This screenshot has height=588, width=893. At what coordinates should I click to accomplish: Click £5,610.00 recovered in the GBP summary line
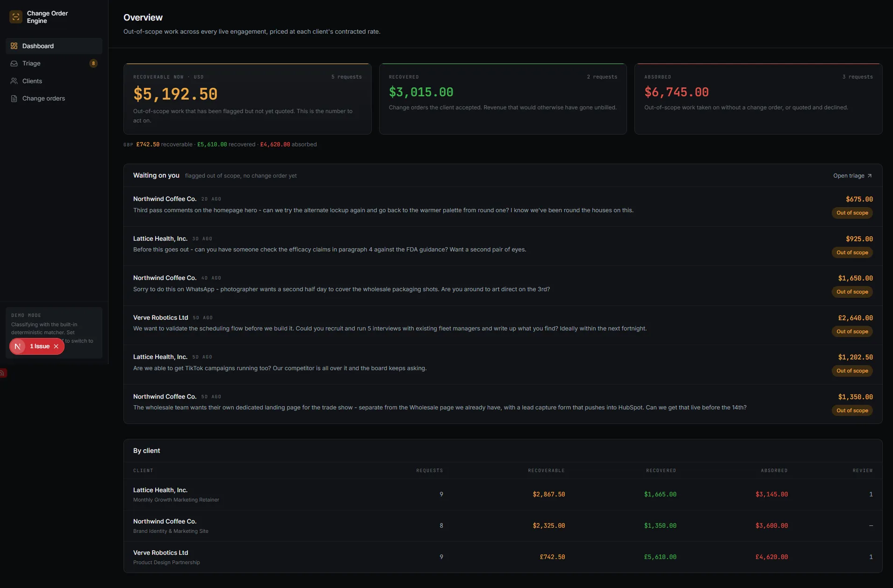212,144
